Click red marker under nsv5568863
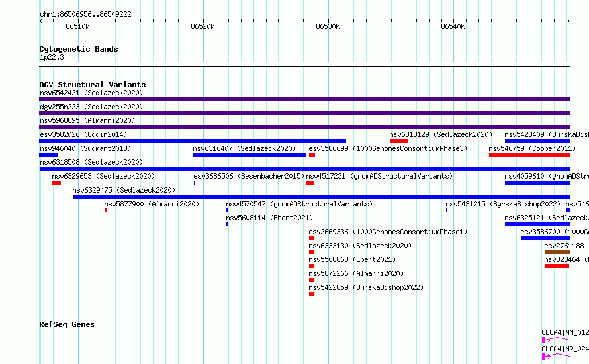Viewport: 589px width, 364px height. click(312, 266)
